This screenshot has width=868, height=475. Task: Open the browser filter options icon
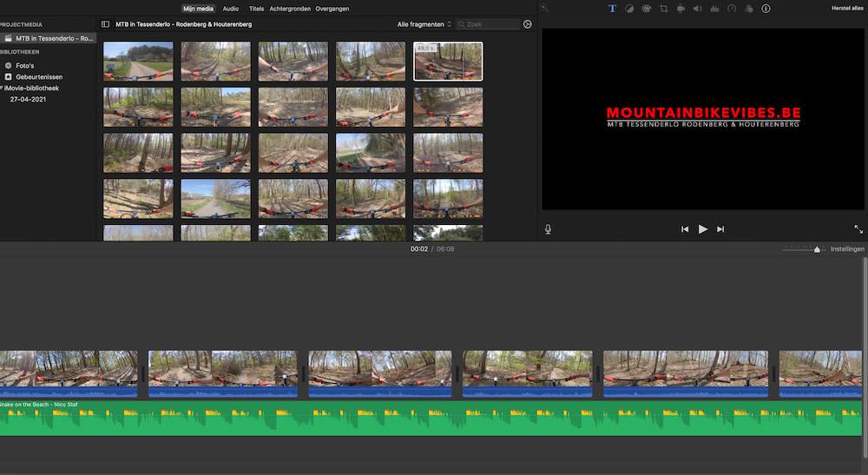tap(527, 24)
